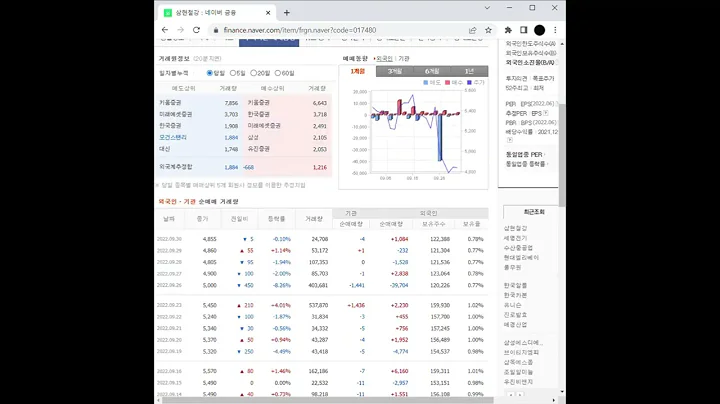Select the 60일 radio button
This screenshot has height=404, width=720.
coord(277,73)
